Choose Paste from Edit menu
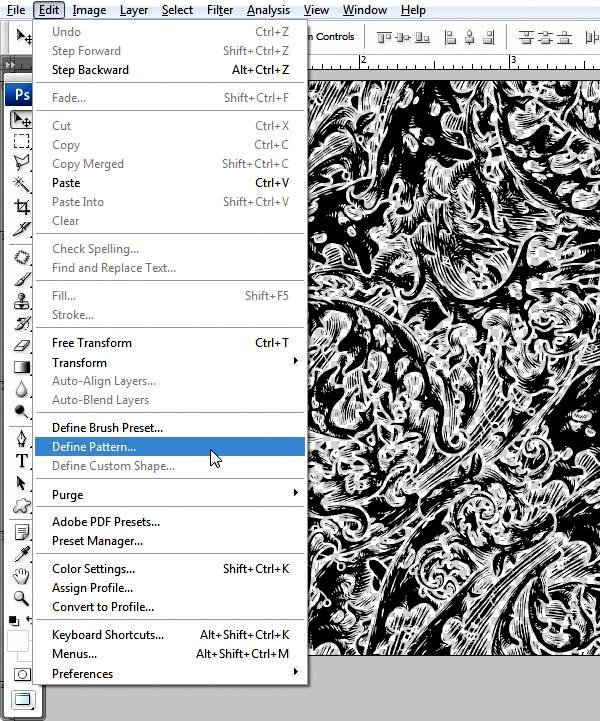 pyautogui.click(x=170, y=183)
